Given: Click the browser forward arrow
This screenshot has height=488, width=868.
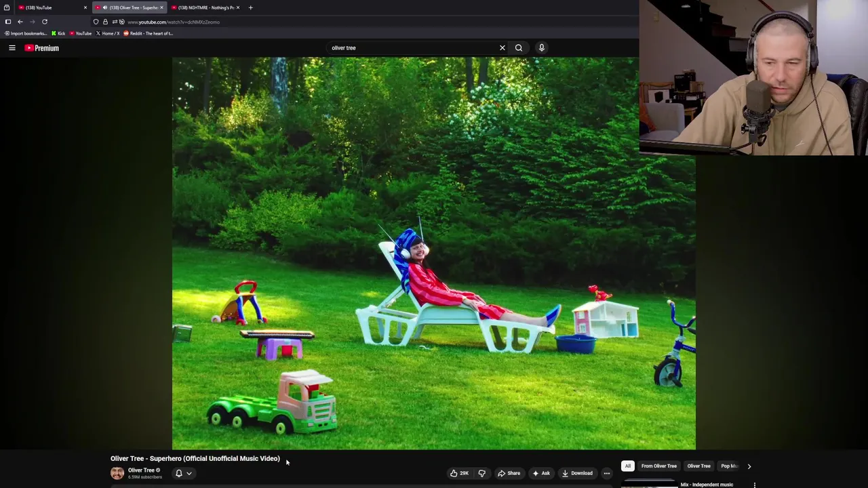Looking at the screenshot, I should click(x=32, y=22).
